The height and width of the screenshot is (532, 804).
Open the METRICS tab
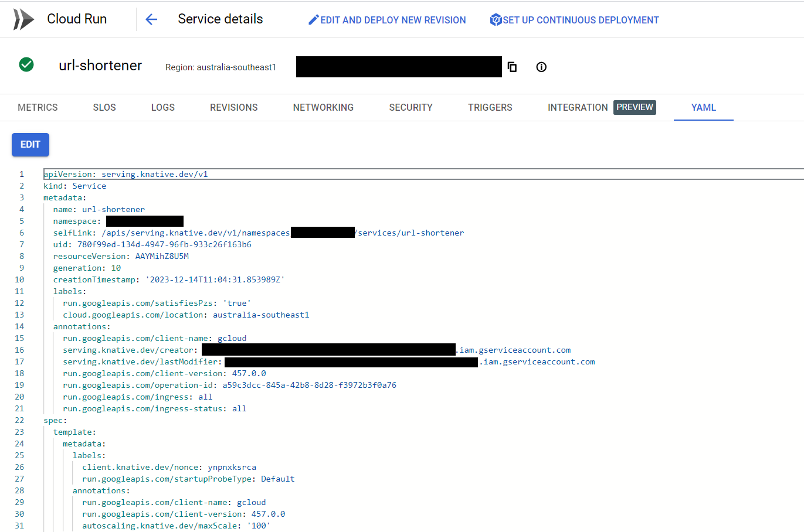38,107
